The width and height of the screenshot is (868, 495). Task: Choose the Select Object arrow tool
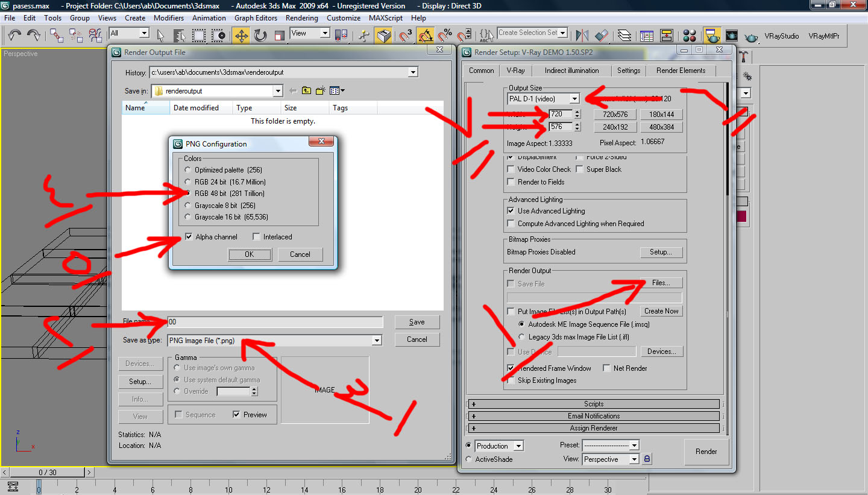pos(162,36)
